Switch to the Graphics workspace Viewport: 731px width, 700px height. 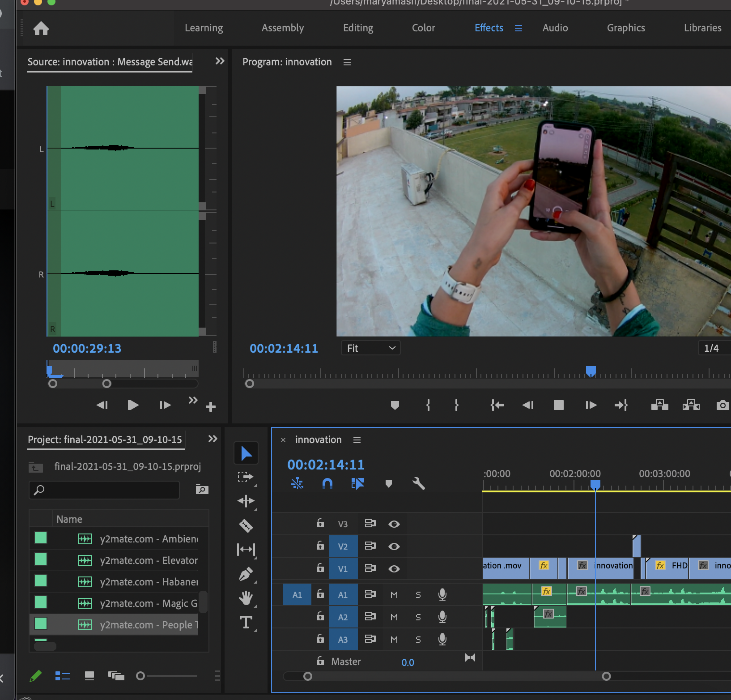click(626, 28)
